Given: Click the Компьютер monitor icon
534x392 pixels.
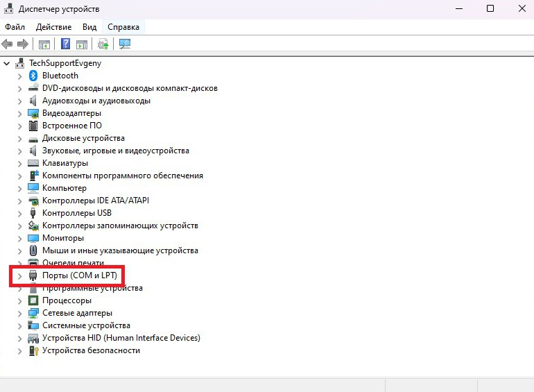Looking at the screenshot, I should [33, 188].
